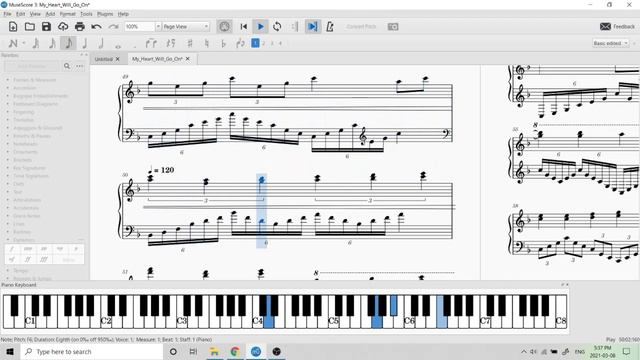Image resolution: width=640 pixels, height=360 pixels.
Task: Click the C7 key on piano keyboard
Action: 484,321
